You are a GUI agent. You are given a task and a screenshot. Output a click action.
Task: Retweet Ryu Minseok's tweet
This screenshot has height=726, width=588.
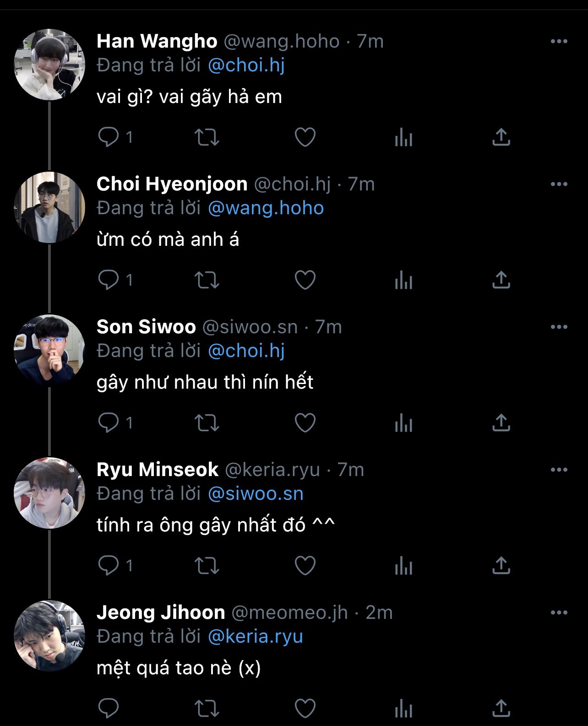pyautogui.click(x=207, y=565)
